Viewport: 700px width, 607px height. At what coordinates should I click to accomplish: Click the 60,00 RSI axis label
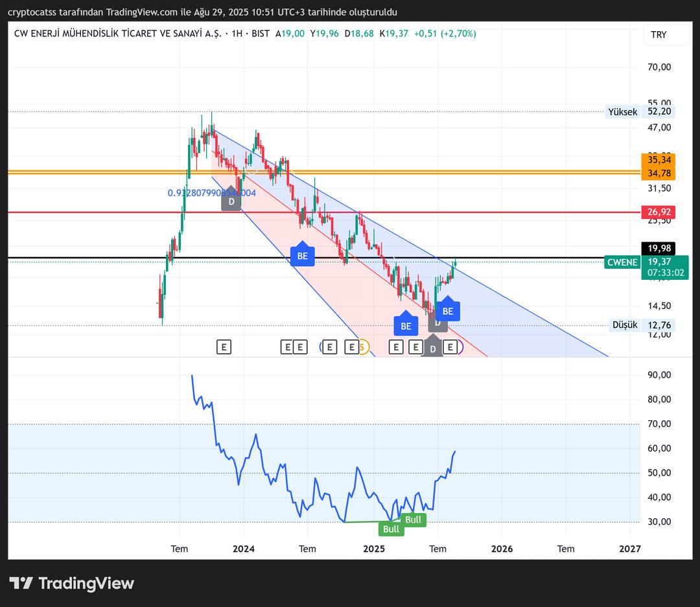659,448
